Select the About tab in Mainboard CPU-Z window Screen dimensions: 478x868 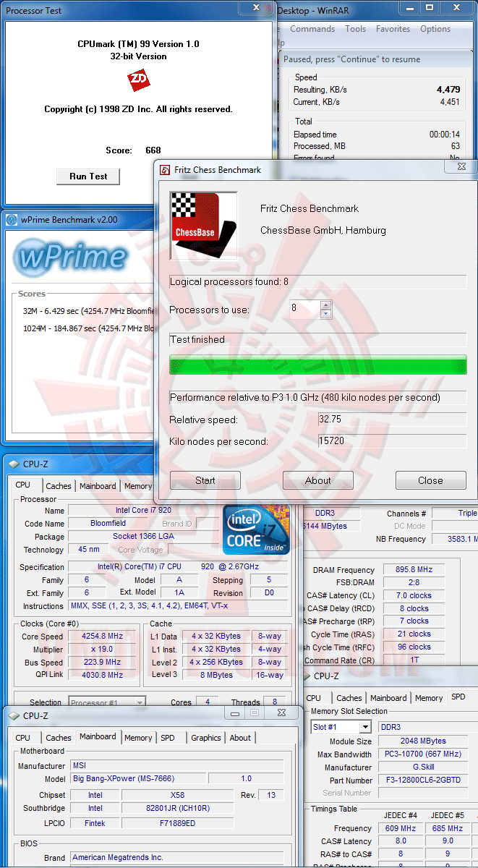click(x=240, y=738)
